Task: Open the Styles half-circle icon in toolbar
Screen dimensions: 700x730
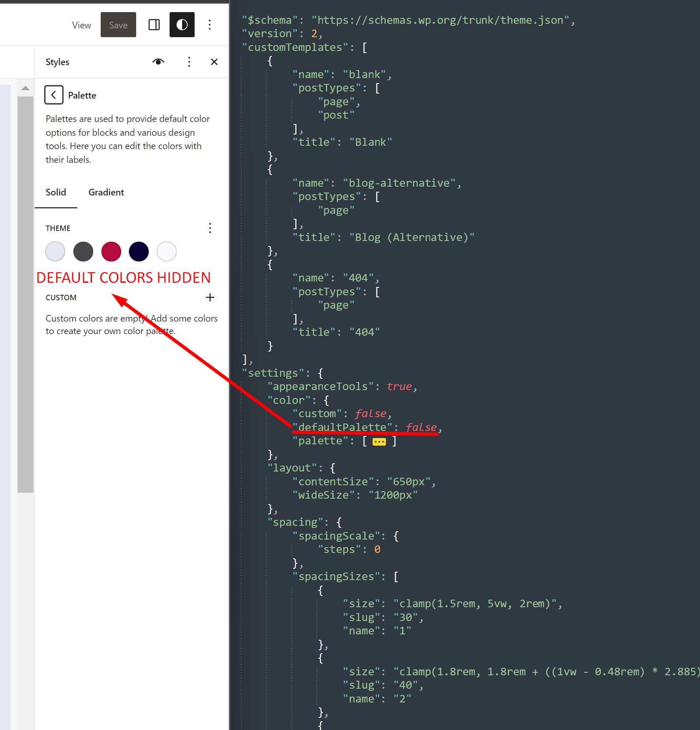Action: point(182,25)
